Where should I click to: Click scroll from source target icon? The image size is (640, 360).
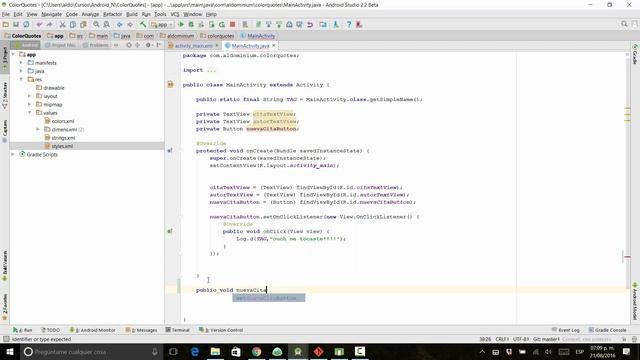(x=129, y=45)
